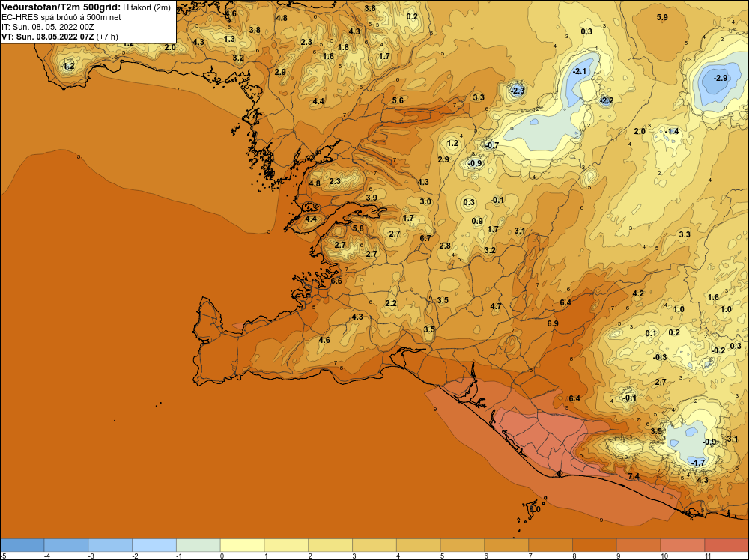Click the temperature value -0.2

tap(718, 350)
